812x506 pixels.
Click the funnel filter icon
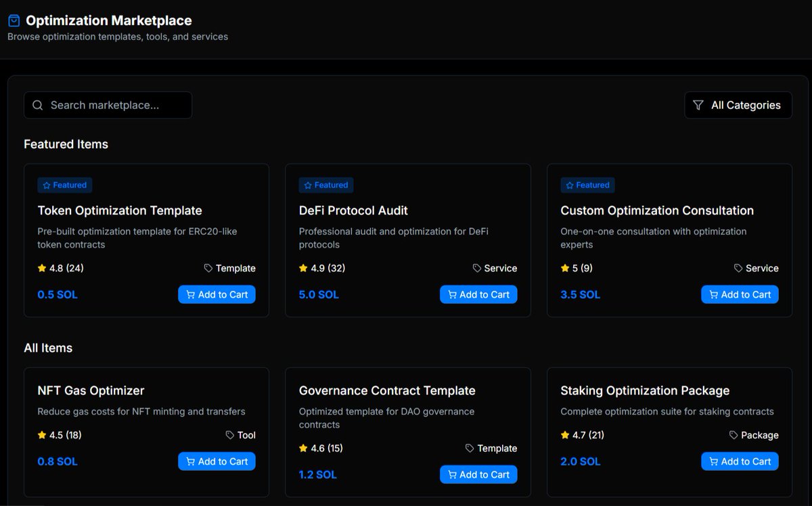click(x=698, y=105)
